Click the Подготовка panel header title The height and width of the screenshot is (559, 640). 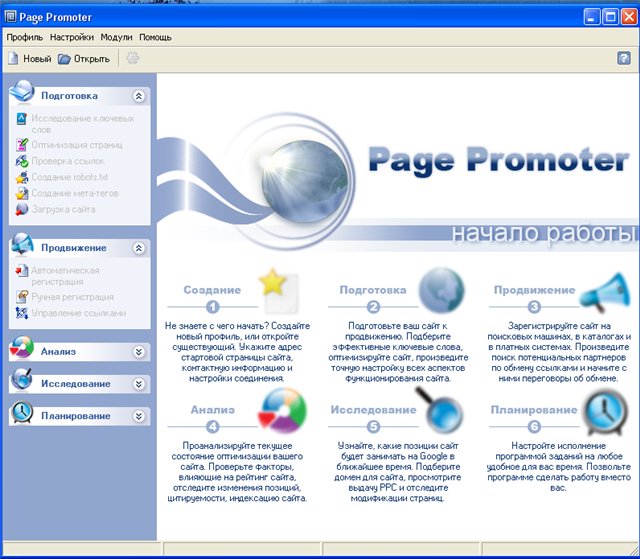[69, 96]
